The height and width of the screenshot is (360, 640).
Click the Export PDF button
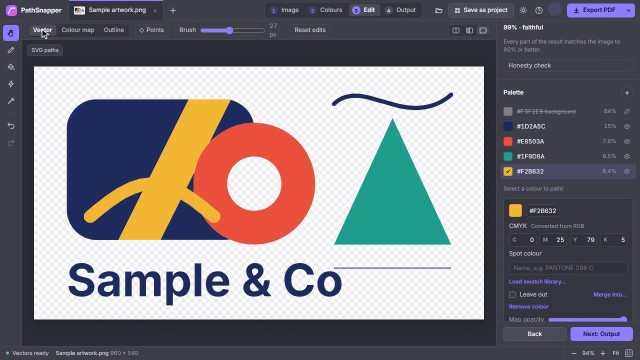pos(595,10)
